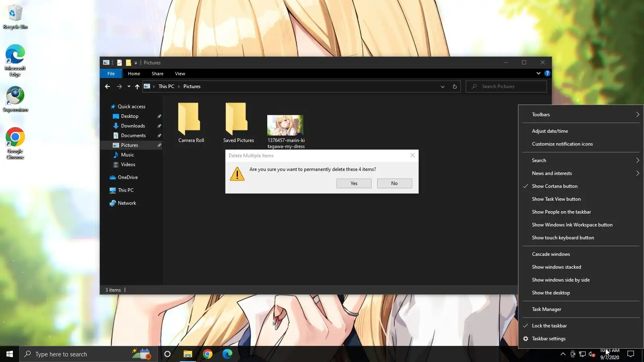The width and height of the screenshot is (644, 362).
Task: Launch Microsoft Edge from desktop shortcut
Action: pos(15,60)
